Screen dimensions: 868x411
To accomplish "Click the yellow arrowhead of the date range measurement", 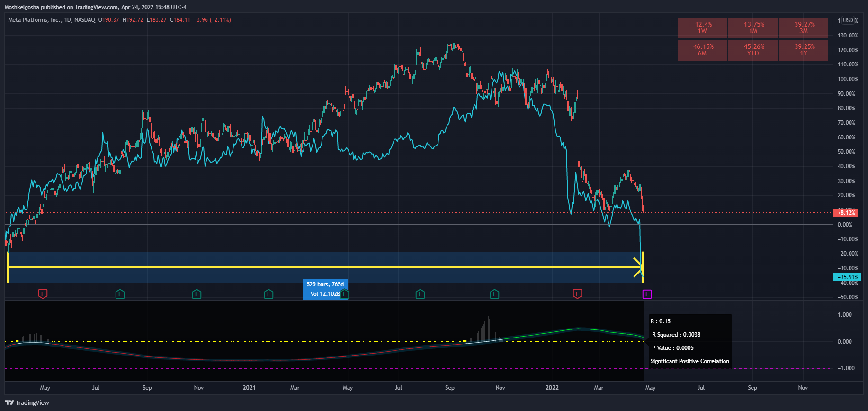I will [638, 267].
